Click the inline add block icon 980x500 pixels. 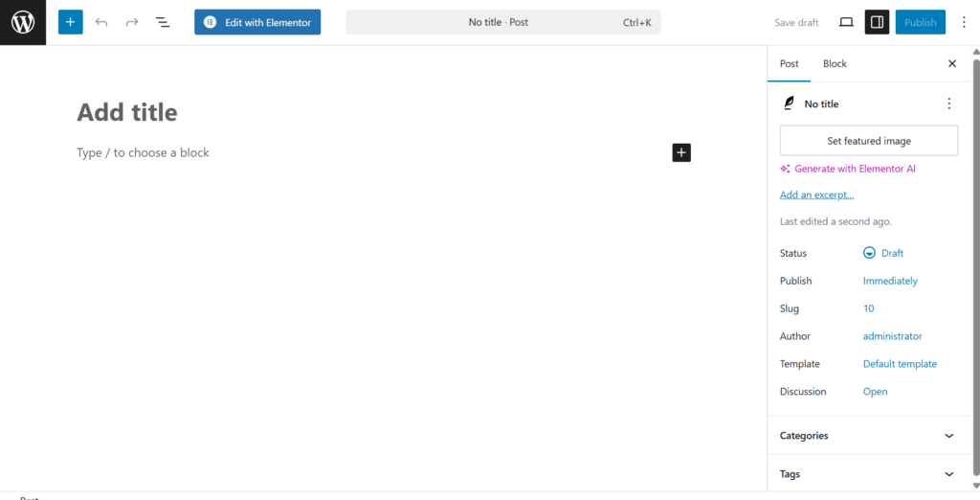680,152
